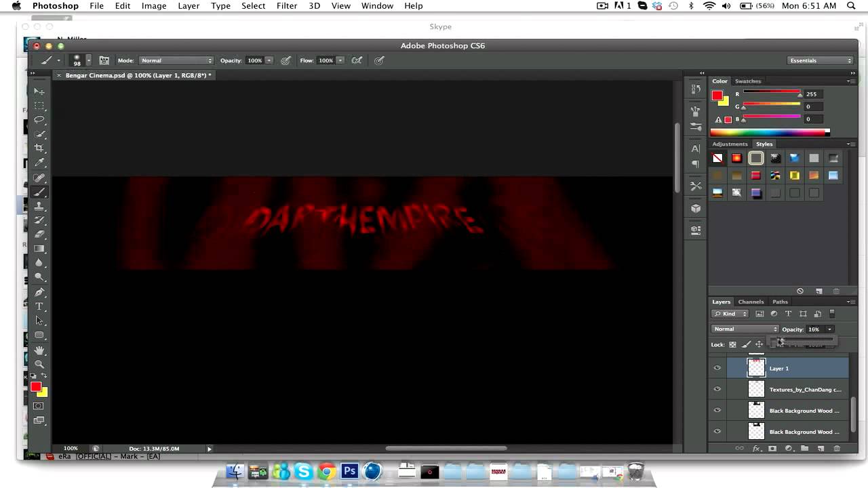
Task: Select the Brush tool in the toolbox
Action: pyautogui.click(x=39, y=192)
